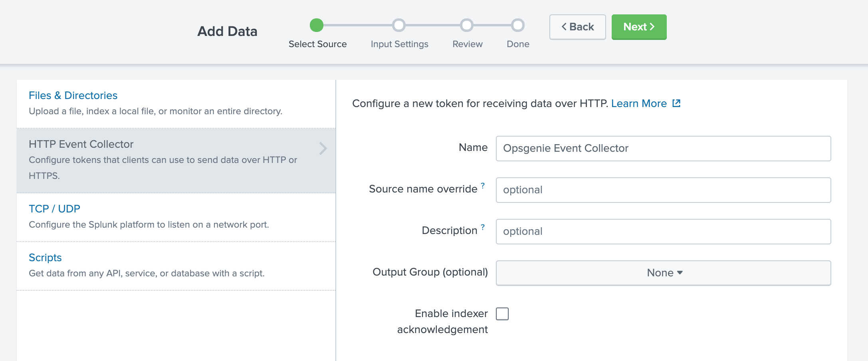Image resolution: width=868 pixels, height=361 pixels.
Task: Open Source name override help tooltip
Action: tap(483, 186)
